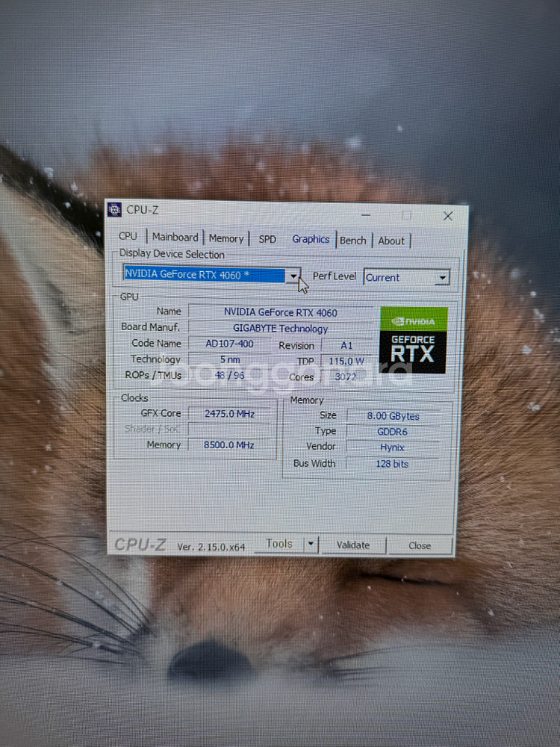Click the NVIDIA GeForce RTX logo
Screen dimensions: 560x747
pos(413,340)
